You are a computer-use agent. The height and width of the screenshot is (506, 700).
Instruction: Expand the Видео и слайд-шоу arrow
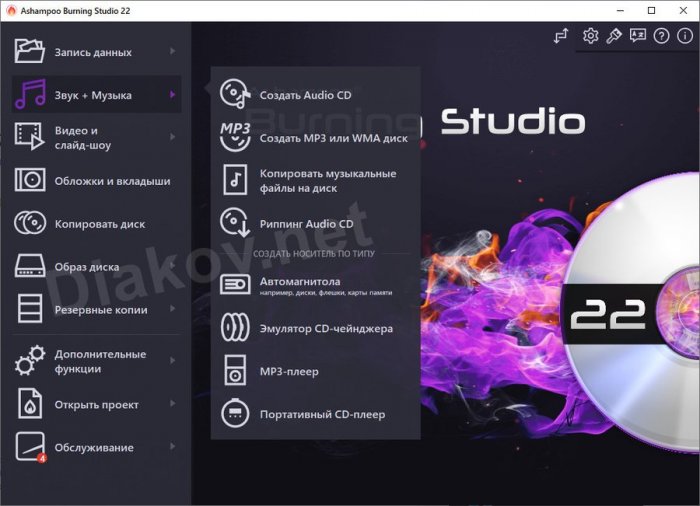(172, 137)
